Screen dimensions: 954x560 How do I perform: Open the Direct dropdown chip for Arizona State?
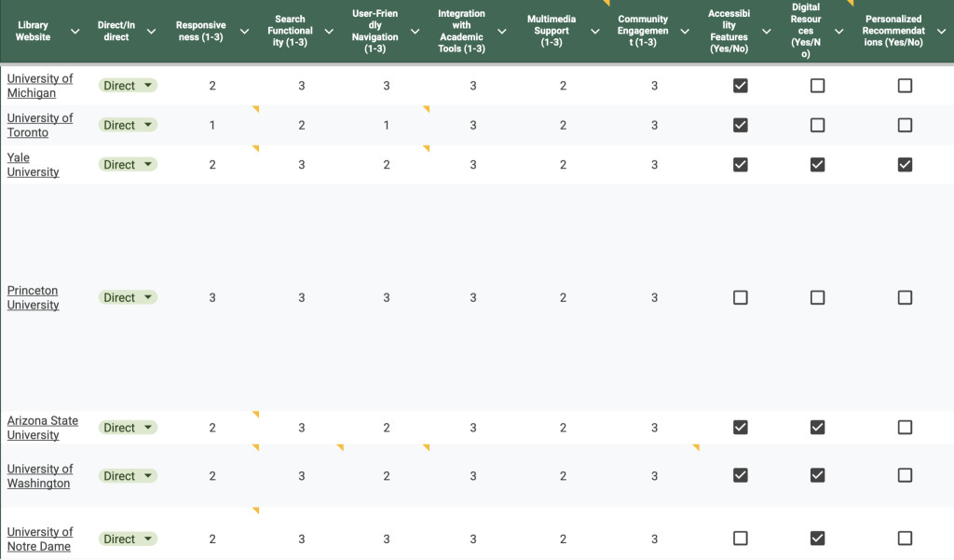tap(128, 428)
